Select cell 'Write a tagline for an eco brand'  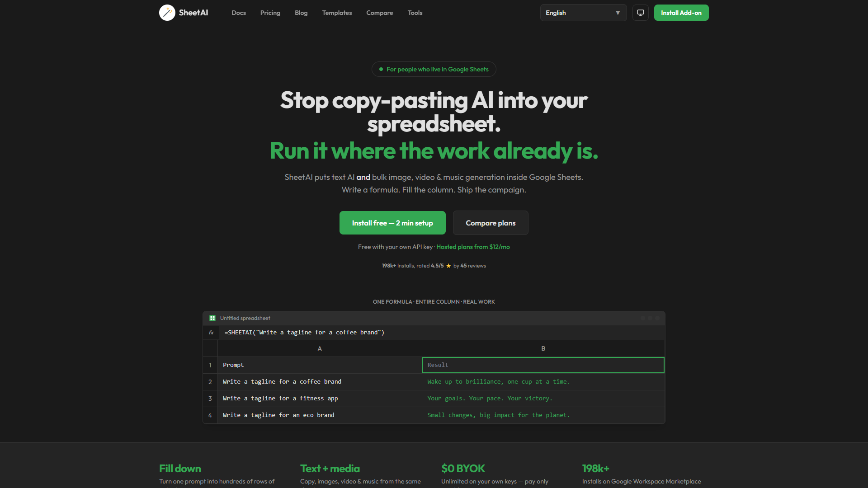320,415
